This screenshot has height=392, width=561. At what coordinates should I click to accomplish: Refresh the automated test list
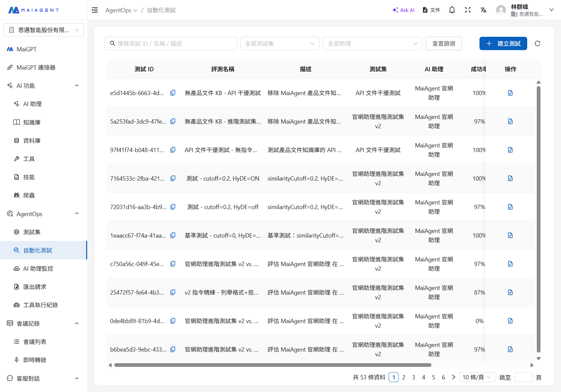537,43
